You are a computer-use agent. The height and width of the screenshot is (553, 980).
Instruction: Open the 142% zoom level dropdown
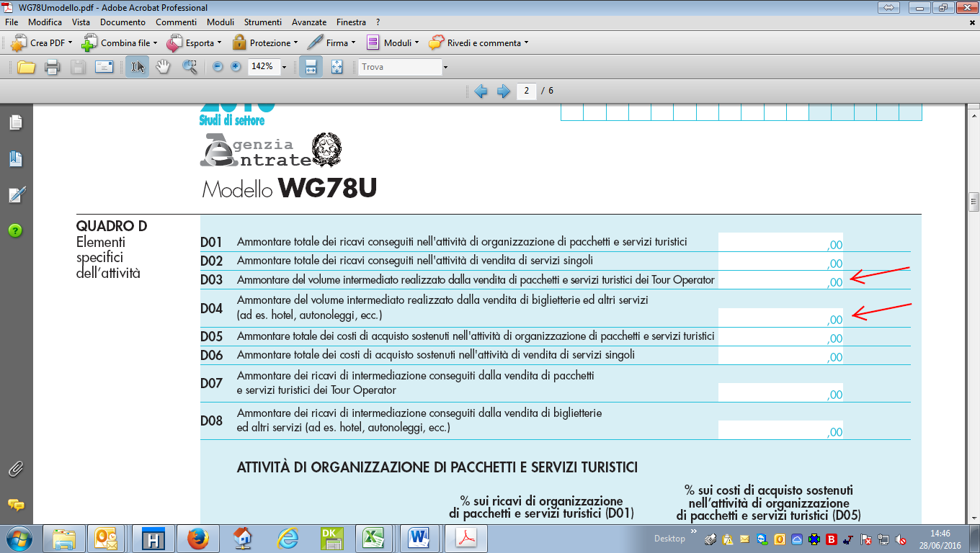point(285,67)
